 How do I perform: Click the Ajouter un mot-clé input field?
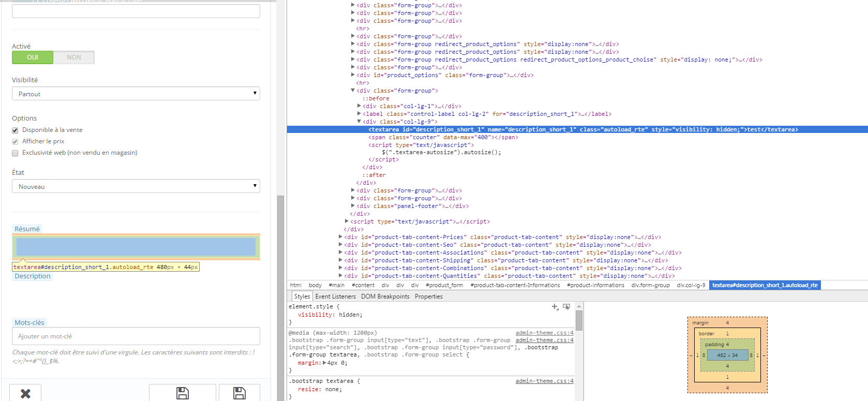tap(136, 336)
